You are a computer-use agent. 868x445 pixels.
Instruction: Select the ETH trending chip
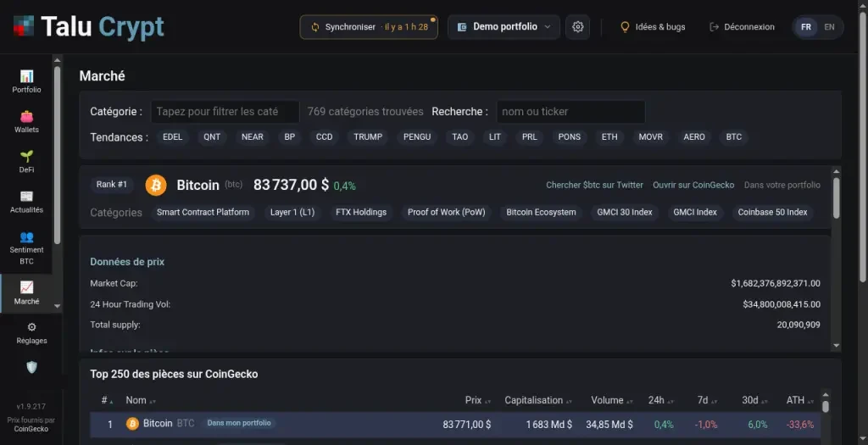tap(609, 136)
